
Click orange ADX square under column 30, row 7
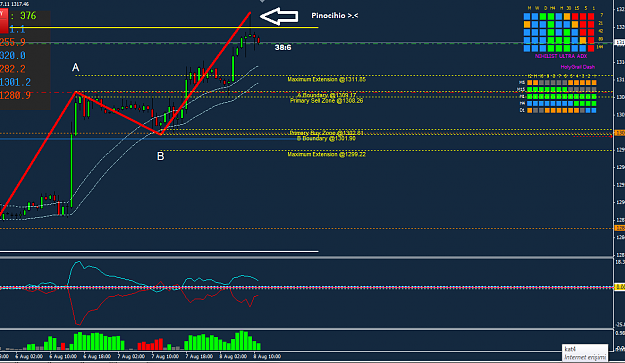coord(567,16)
